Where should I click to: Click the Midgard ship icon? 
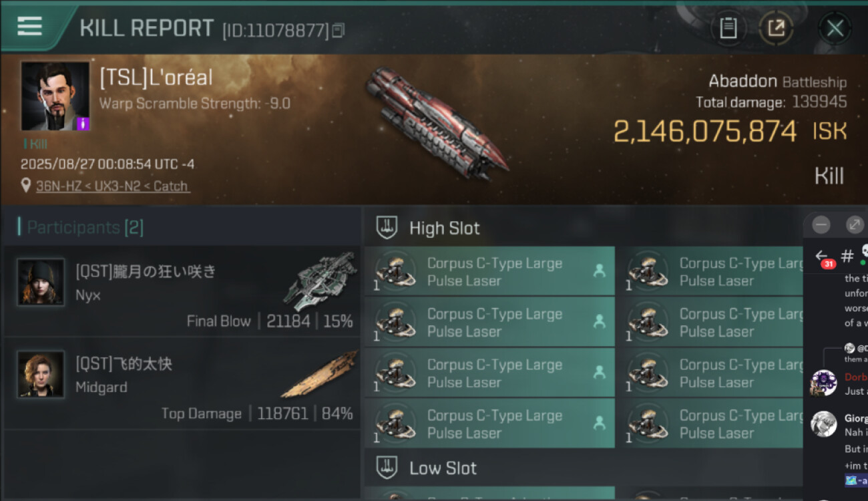tap(320, 374)
